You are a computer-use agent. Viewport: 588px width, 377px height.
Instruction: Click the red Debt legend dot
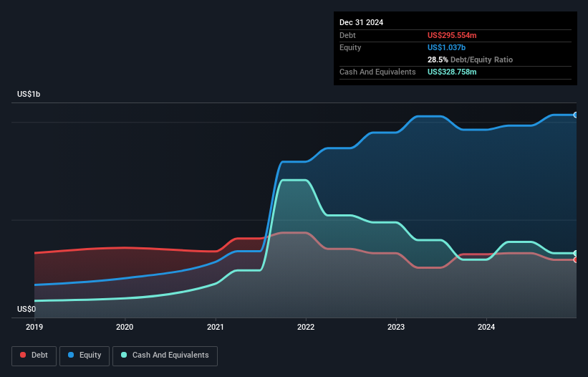tap(23, 355)
